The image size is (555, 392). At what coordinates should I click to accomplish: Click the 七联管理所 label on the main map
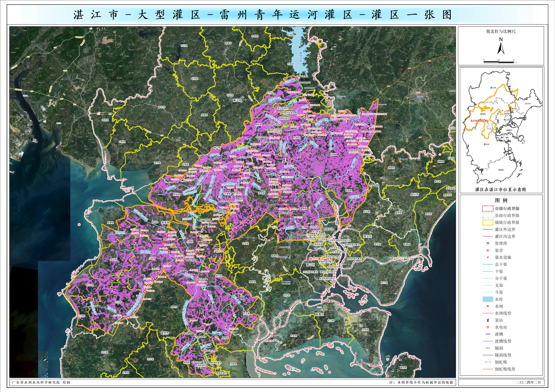pyautogui.click(x=287, y=177)
